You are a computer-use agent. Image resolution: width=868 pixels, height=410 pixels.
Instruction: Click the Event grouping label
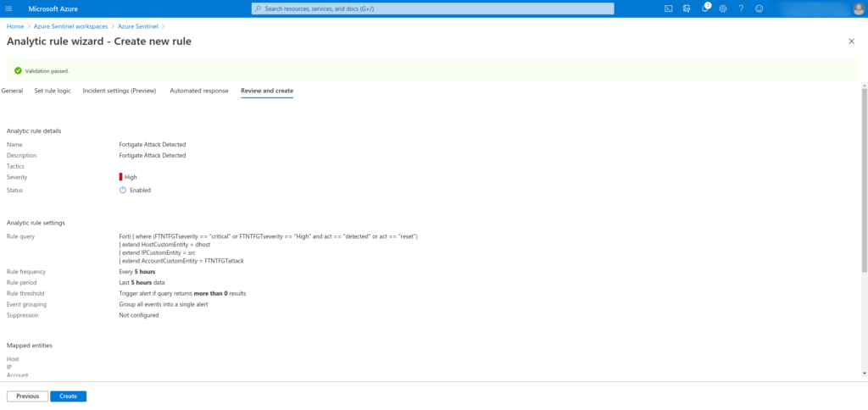[26, 304]
